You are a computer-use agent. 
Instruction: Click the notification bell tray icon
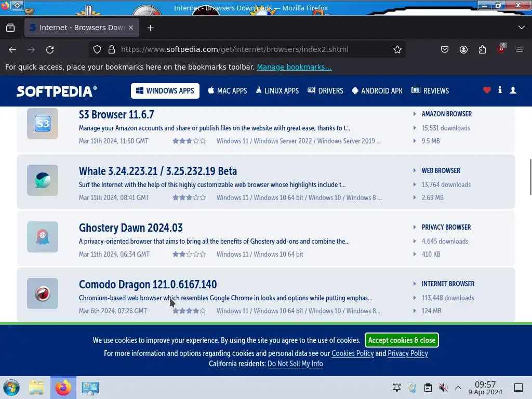(x=396, y=387)
